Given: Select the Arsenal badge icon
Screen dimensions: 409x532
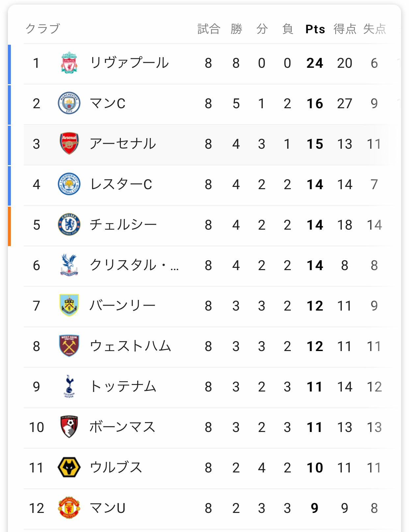Looking at the screenshot, I should [69, 143].
